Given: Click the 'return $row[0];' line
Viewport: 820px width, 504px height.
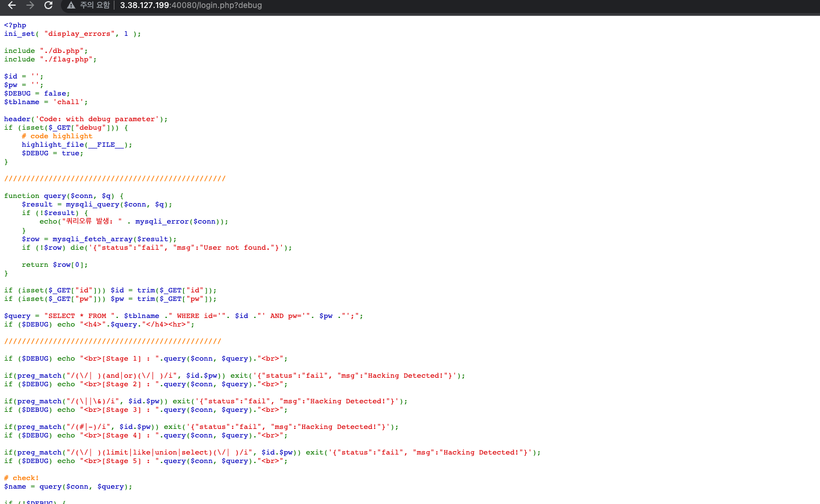Looking at the screenshot, I should pyautogui.click(x=55, y=265).
